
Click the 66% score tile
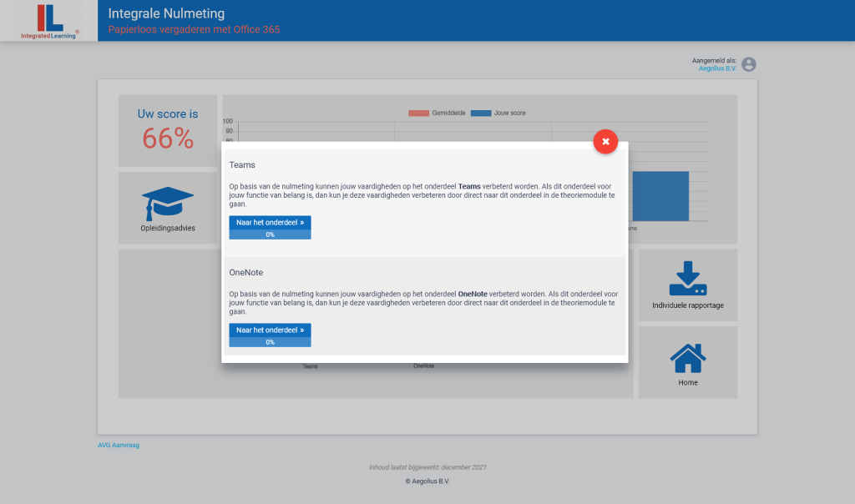[x=168, y=131]
